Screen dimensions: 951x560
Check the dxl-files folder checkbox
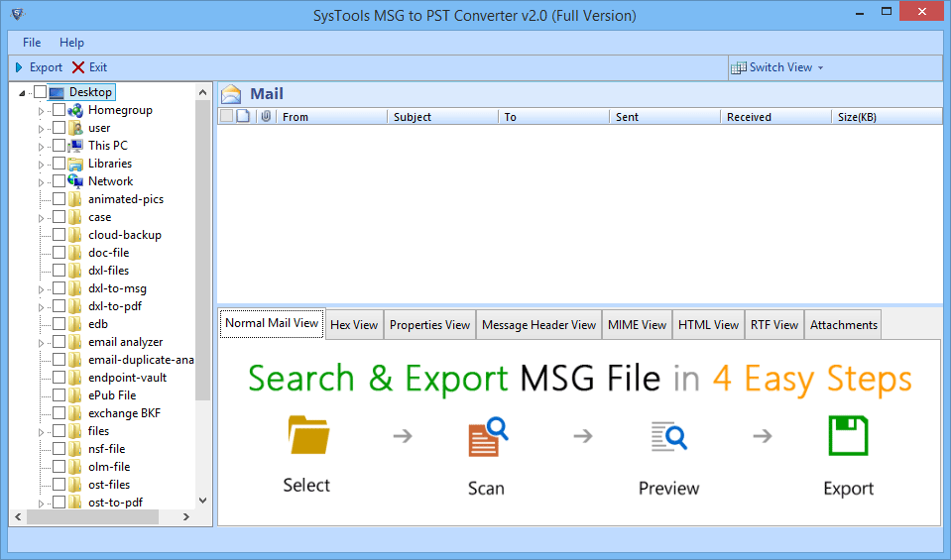[59, 271]
